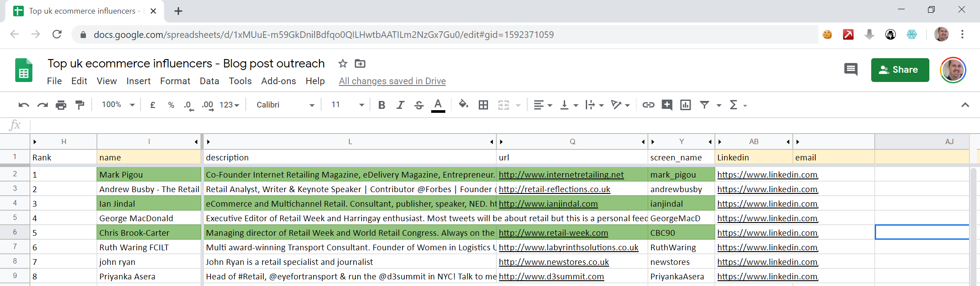Open more number formats 123 dropdown
The width and height of the screenshot is (980, 286).
pos(229,105)
